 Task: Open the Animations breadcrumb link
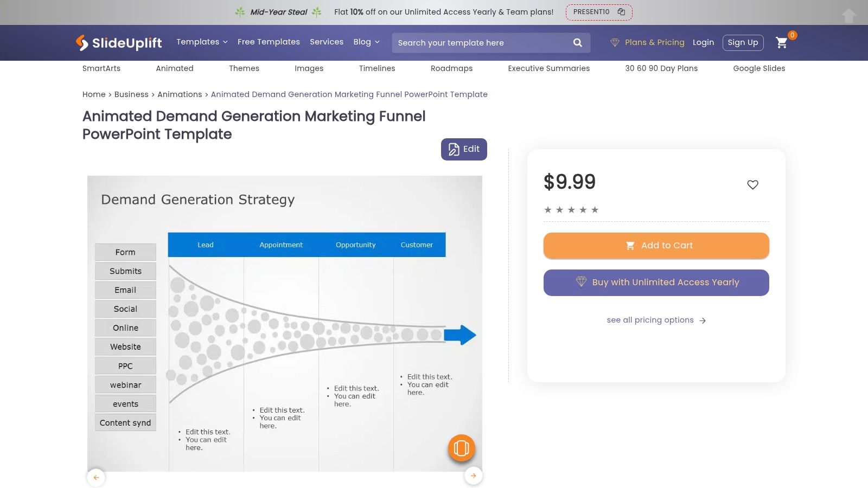click(x=180, y=94)
